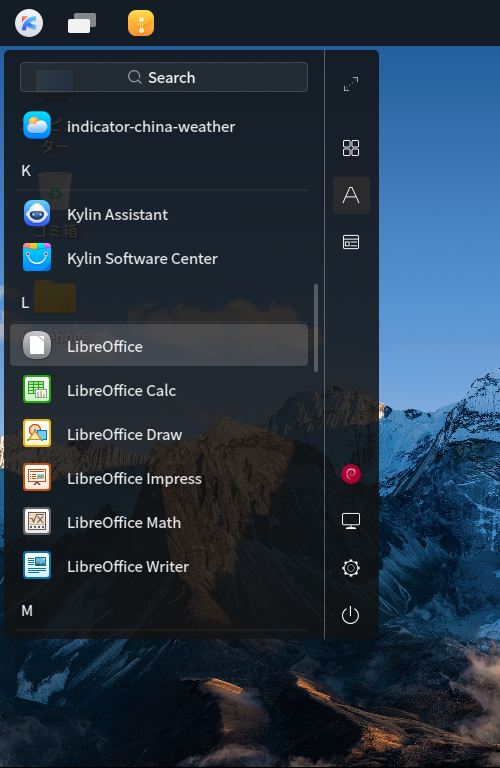Click the Kylin Assistant robot icon
Viewport: 500px width, 768px height.
37,214
